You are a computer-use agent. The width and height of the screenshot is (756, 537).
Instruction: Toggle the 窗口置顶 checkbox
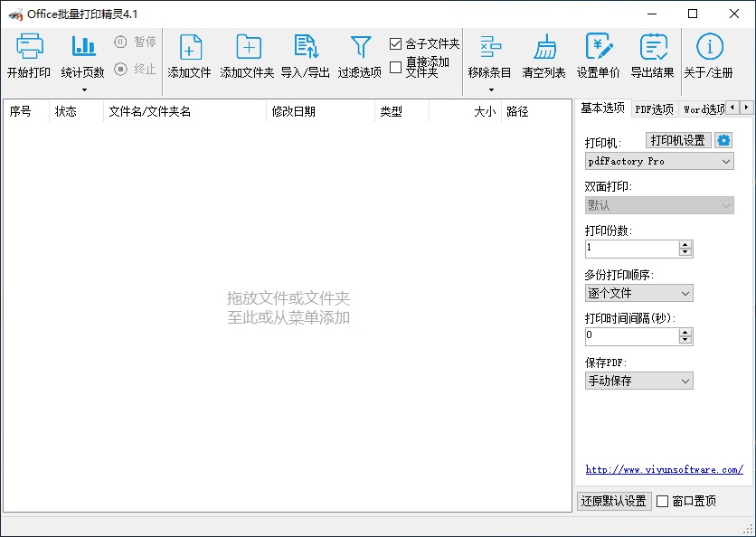coord(663,501)
